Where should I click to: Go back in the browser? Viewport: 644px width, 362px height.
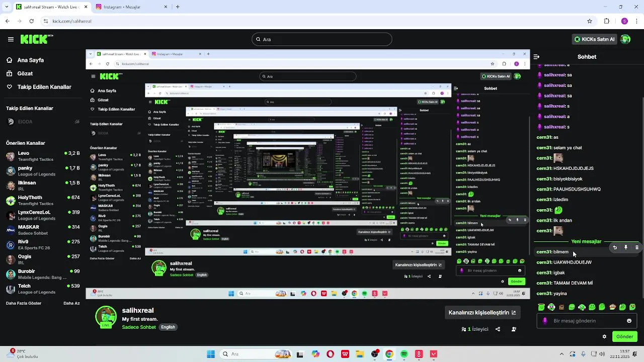click(x=8, y=21)
